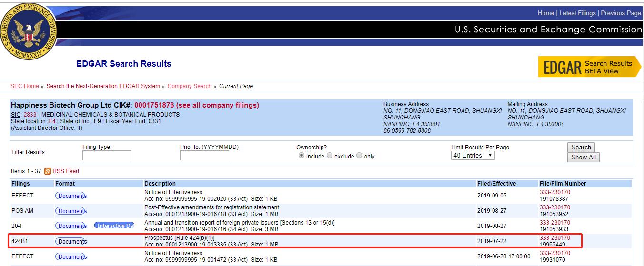644x266 pixels.
Task: Open State of Inc. E9 link
Action: click(97, 121)
